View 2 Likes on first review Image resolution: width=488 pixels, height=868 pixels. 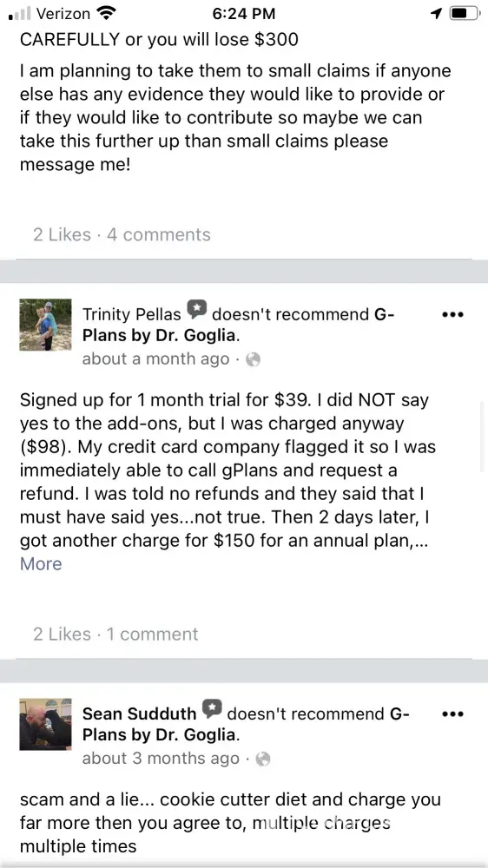pos(62,234)
